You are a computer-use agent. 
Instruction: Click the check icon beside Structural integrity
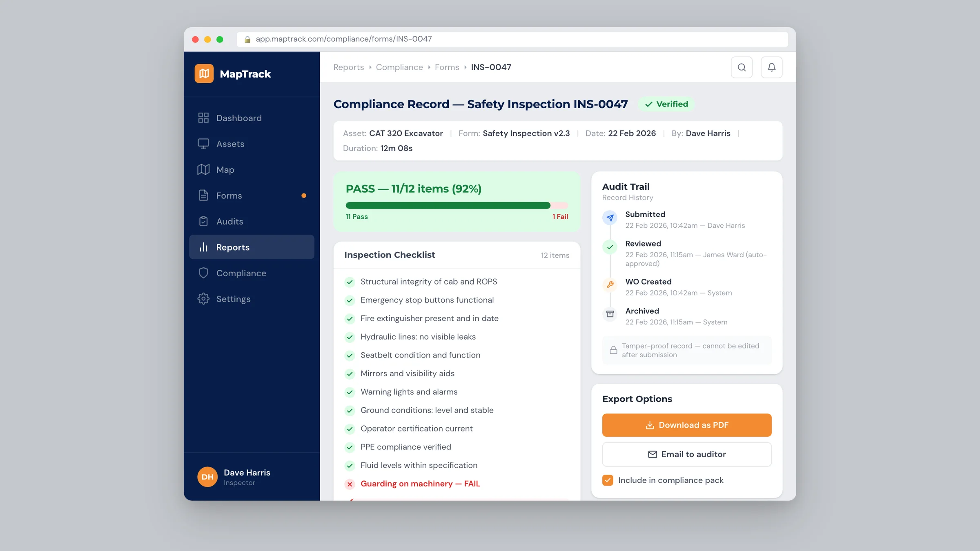pos(350,282)
